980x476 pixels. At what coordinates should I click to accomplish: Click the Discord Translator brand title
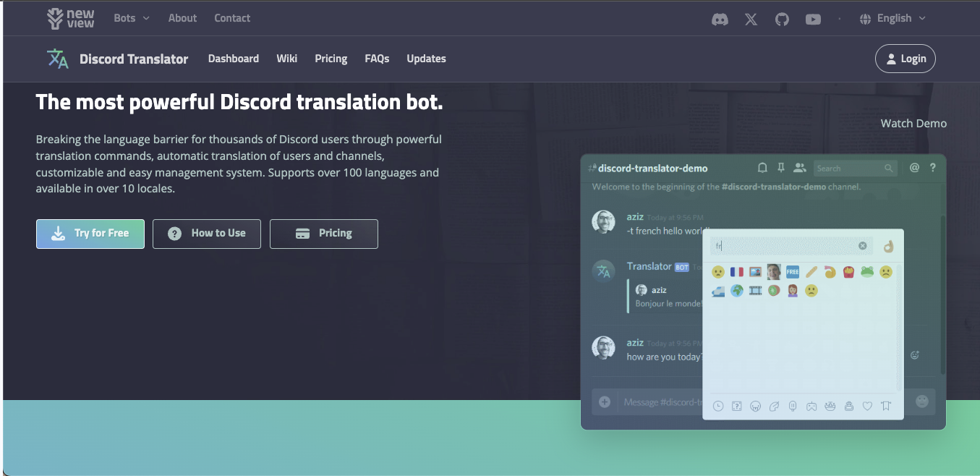[x=134, y=59]
